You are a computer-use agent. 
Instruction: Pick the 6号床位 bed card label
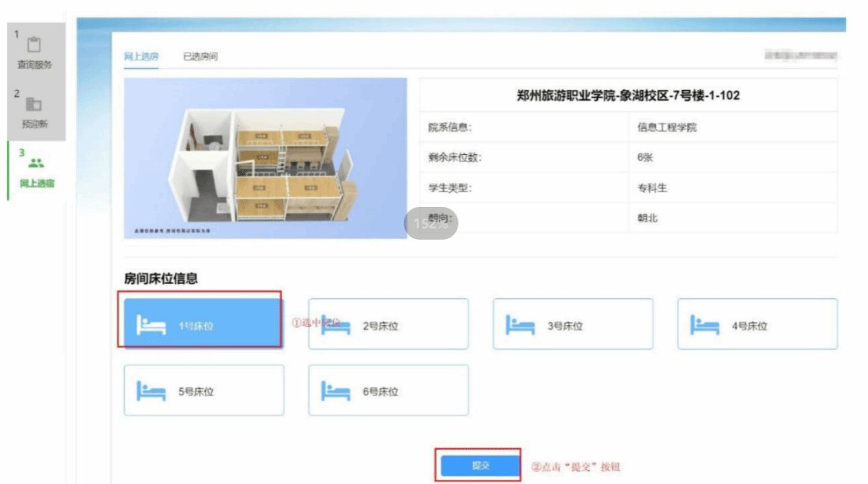pyautogui.click(x=381, y=392)
